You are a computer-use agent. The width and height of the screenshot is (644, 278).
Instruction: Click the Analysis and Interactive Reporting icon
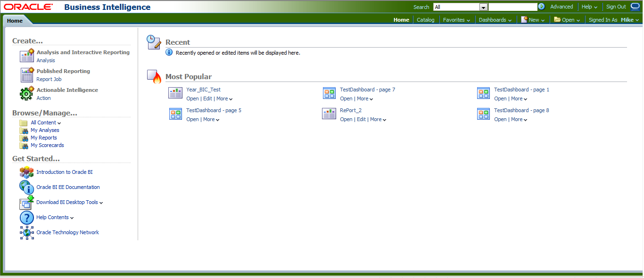click(26, 56)
